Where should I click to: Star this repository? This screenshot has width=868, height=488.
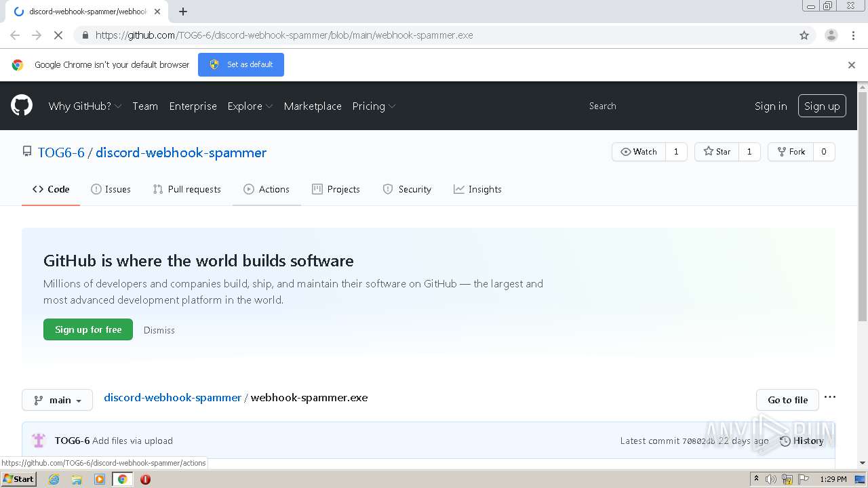717,152
